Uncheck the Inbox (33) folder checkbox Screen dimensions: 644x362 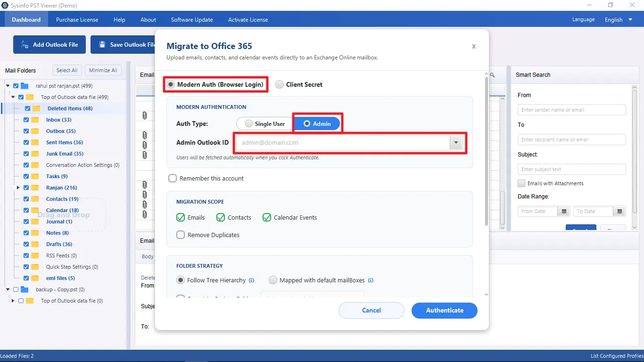click(x=26, y=120)
